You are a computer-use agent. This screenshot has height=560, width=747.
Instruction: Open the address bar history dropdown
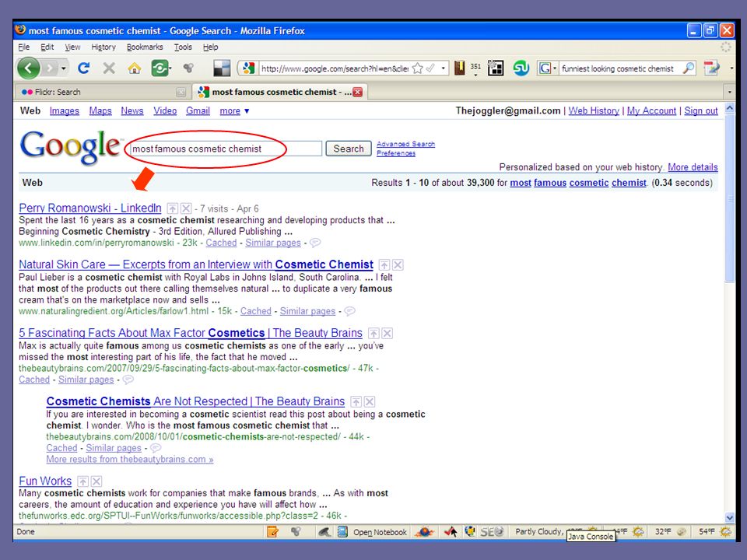443,68
